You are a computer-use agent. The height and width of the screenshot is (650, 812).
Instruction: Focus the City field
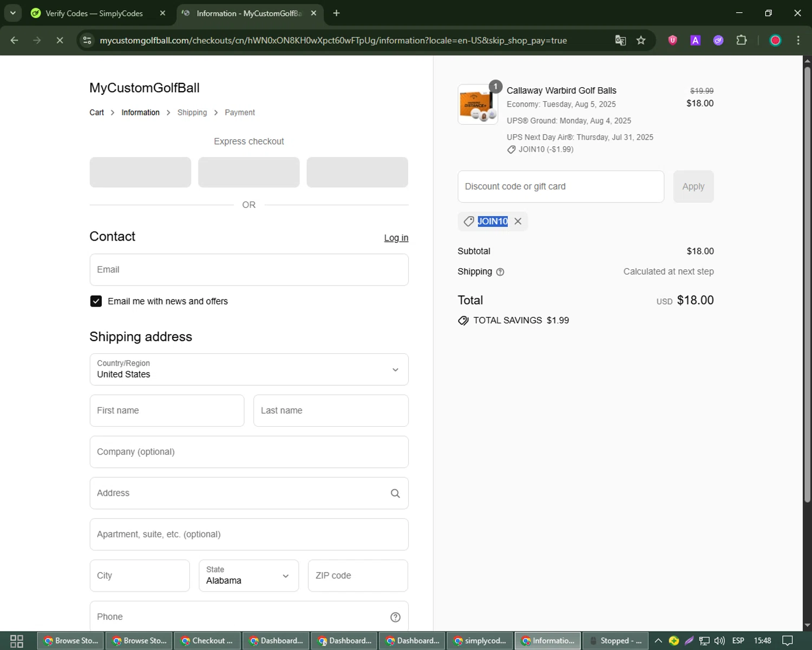pyautogui.click(x=140, y=576)
